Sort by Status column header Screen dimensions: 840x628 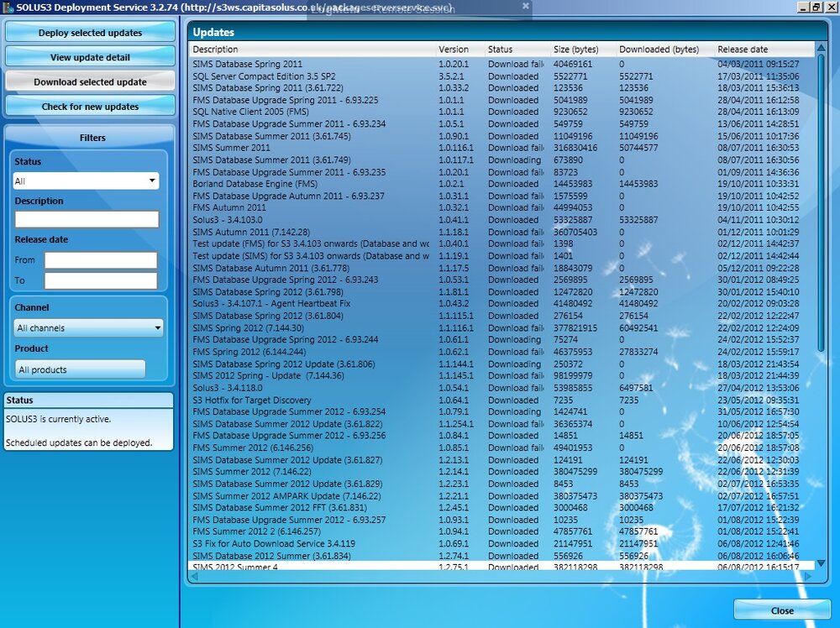pos(517,50)
